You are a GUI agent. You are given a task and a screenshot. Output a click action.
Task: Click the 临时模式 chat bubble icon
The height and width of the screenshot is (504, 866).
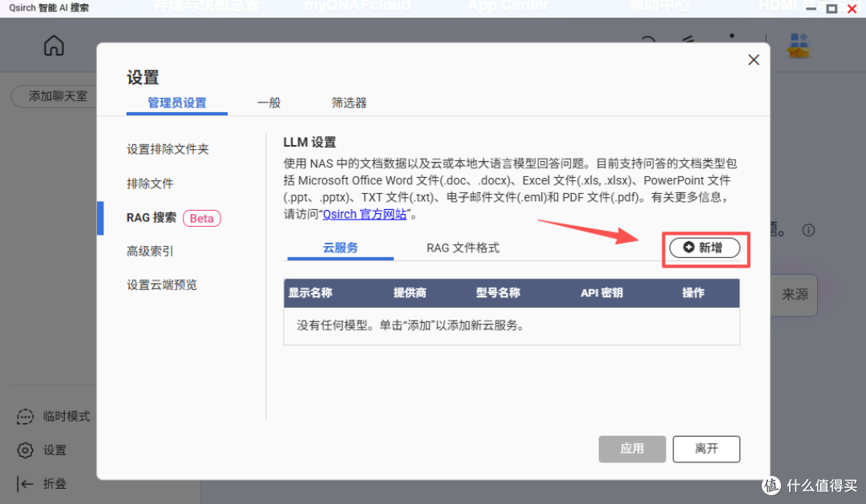tap(25, 417)
